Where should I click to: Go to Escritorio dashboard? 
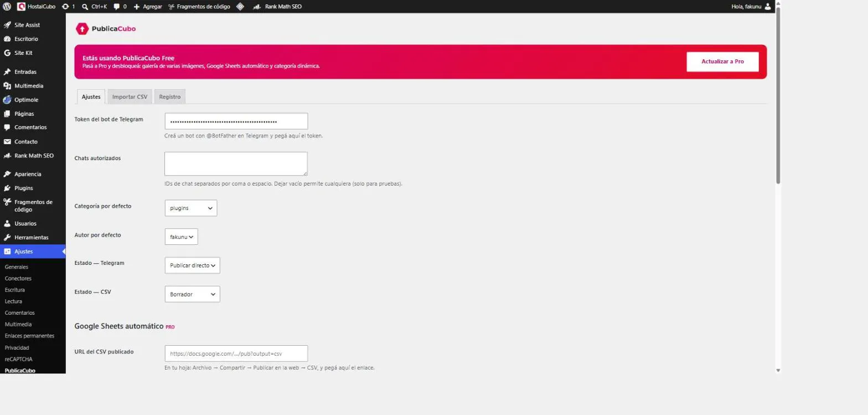pyautogui.click(x=33, y=39)
